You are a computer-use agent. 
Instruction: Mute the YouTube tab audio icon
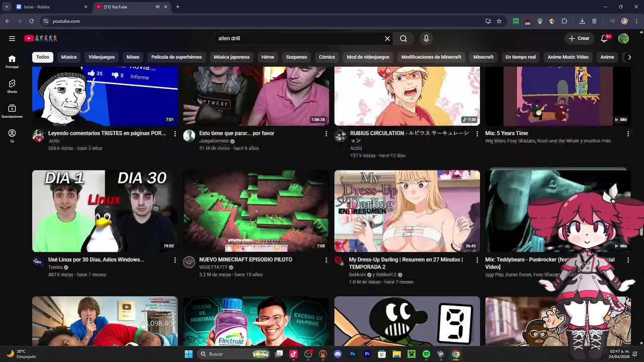point(157,7)
